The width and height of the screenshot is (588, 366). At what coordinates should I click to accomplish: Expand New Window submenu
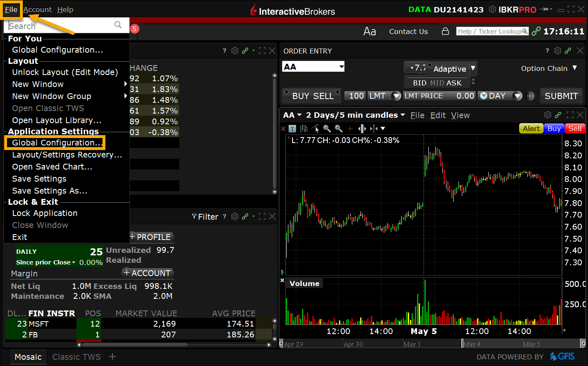(x=126, y=84)
